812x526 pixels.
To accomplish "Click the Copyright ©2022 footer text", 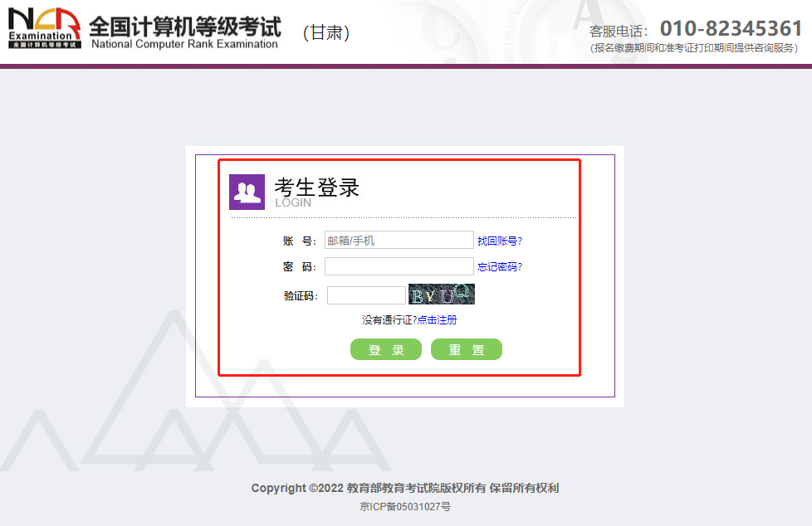I will [405, 488].
